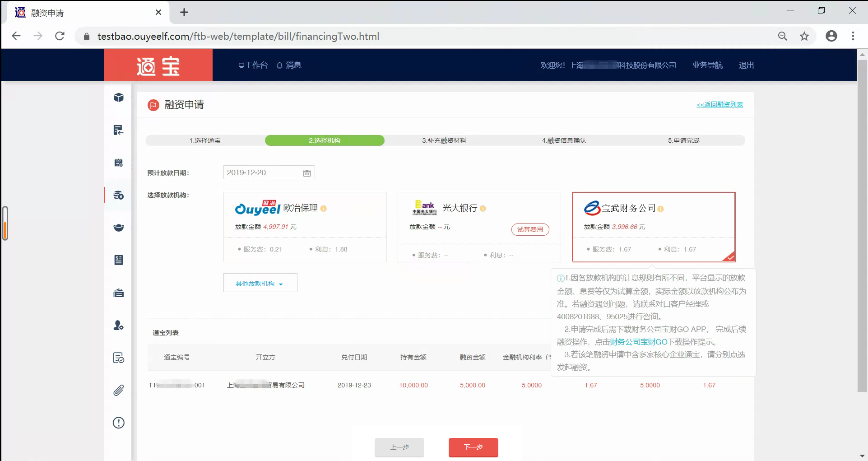Image resolution: width=868 pixels, height=461 pixels.
Task: Click the calendar icon in date field
Action: (x=307, y=173)
